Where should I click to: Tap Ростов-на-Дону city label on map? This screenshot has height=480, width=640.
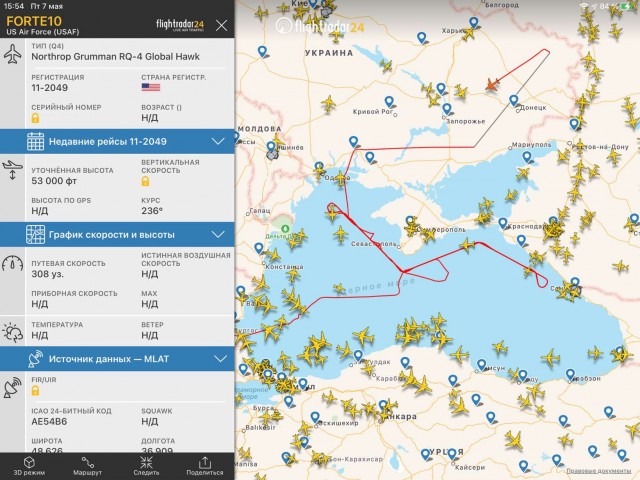click(598, 147)
